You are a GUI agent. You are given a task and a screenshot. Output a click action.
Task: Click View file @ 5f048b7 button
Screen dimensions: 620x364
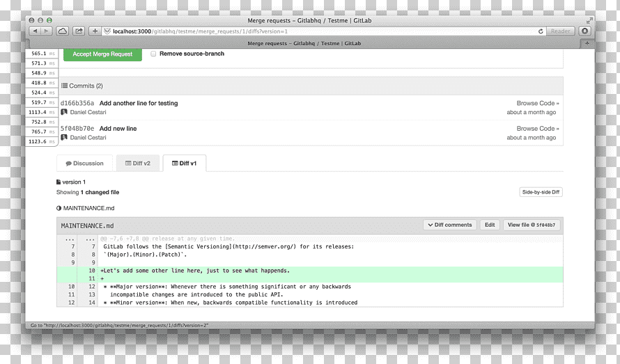pyautogui.click(x=531, y=225)
